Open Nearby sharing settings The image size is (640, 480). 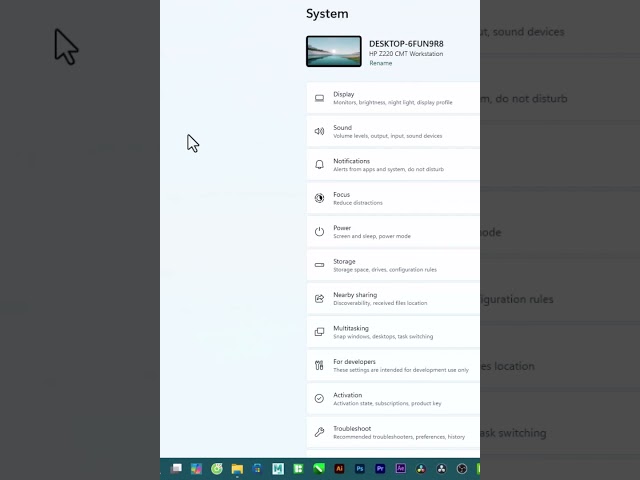point(393,298)
